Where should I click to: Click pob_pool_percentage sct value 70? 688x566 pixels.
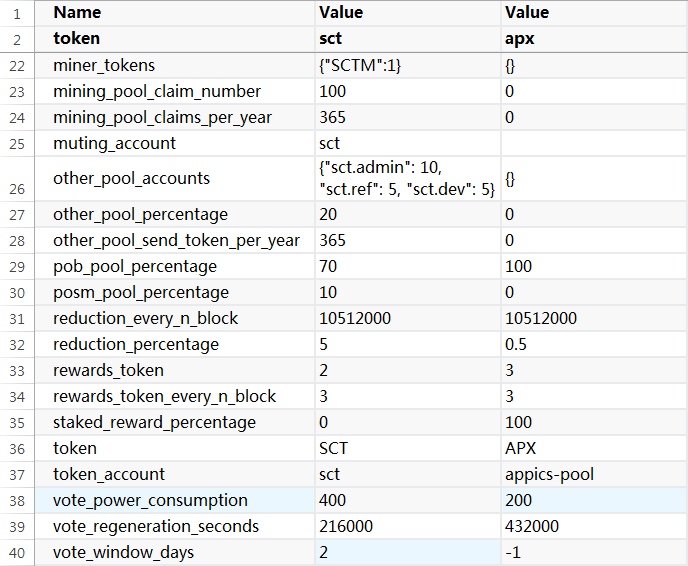click(x=408, y=266)
